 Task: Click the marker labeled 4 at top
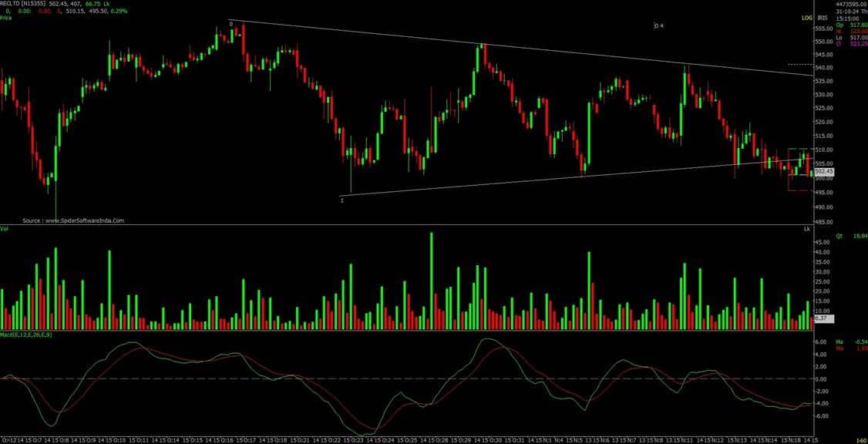coord(658,25)
